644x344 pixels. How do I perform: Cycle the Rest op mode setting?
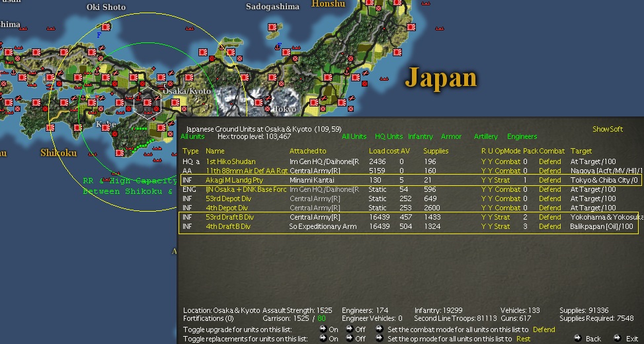tap(524, 339)
